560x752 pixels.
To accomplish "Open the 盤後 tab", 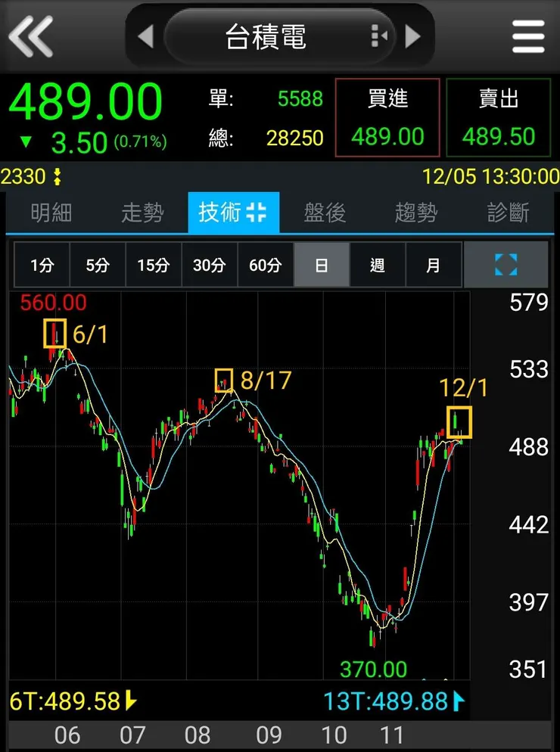I will pyautogui.click(x=325, y=213).
